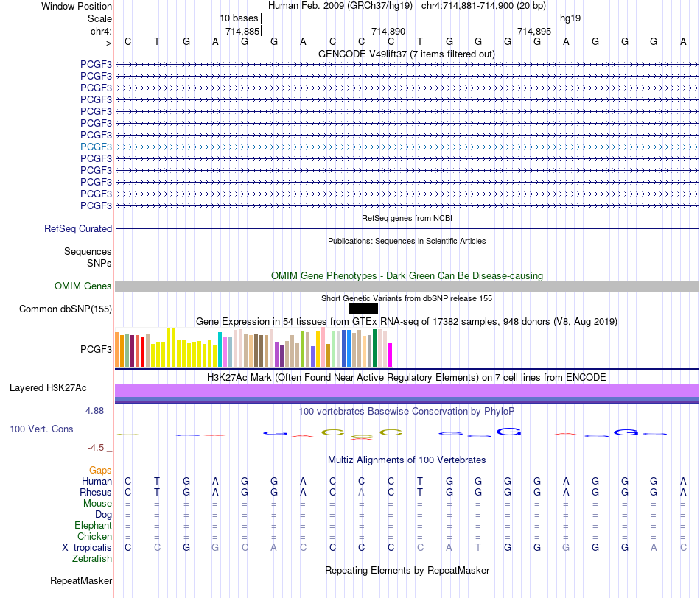Screen dimensions: 700x598
Task: Click the OMIM Genes gray bar
Action: tap(407, 286)
